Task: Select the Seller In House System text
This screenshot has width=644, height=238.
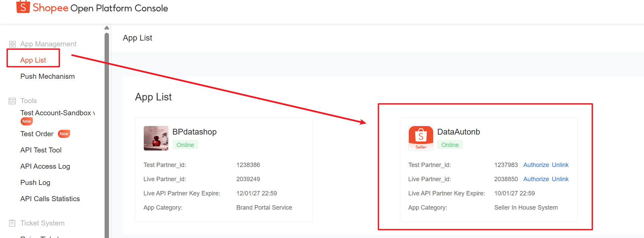Action: [x=526, y=208]
